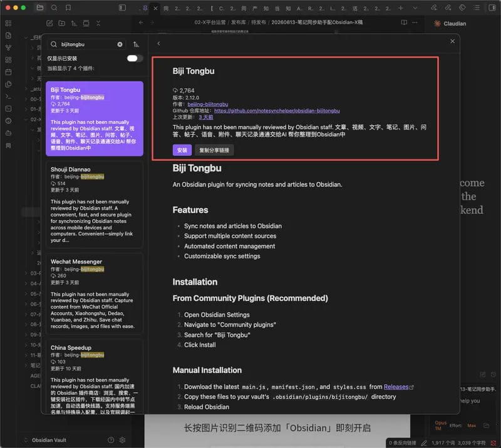Install the Biji Tongbu plugin
Viewport: 501px width, 448px height.
coord(182,150)
